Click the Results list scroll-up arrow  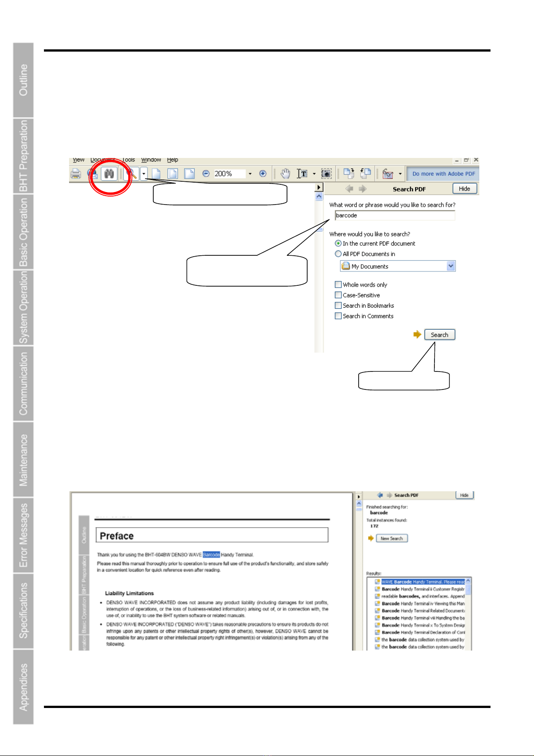pyautogui.click(x=468, y=580)
